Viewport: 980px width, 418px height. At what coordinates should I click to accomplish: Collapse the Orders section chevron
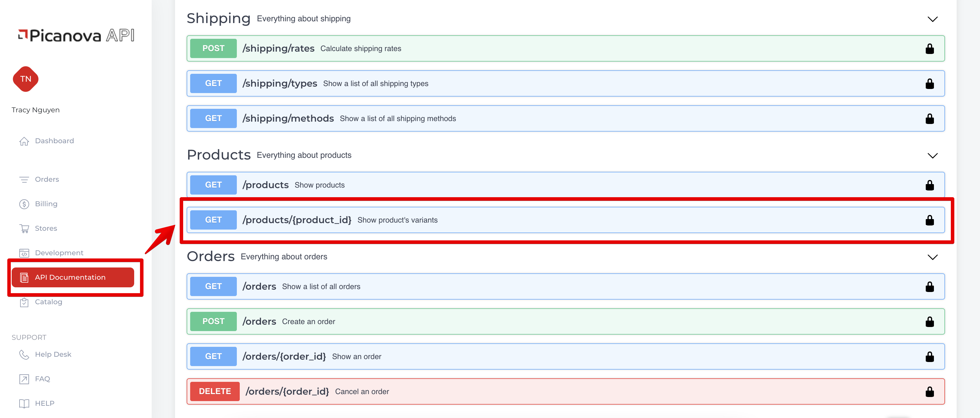click(932, 257)
